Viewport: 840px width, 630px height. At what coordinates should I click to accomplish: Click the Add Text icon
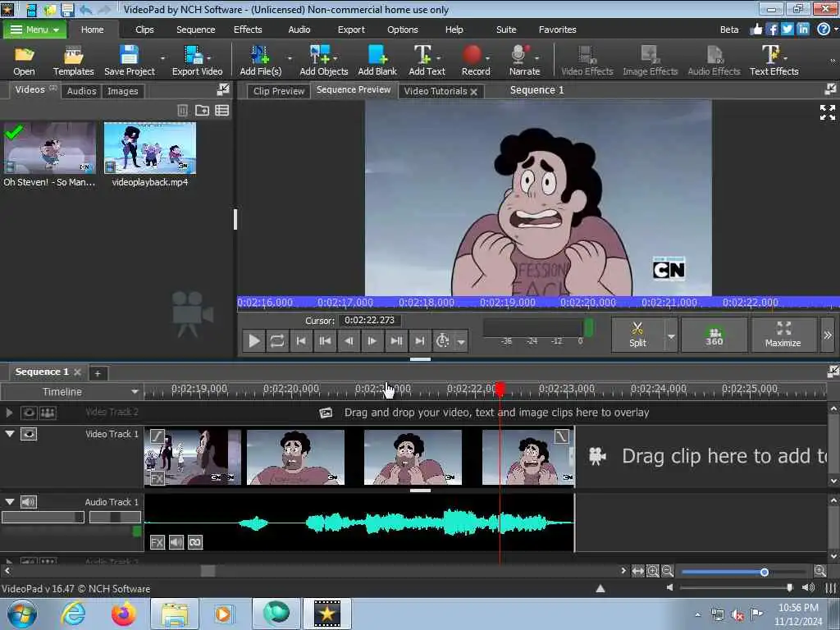(427, 60)
